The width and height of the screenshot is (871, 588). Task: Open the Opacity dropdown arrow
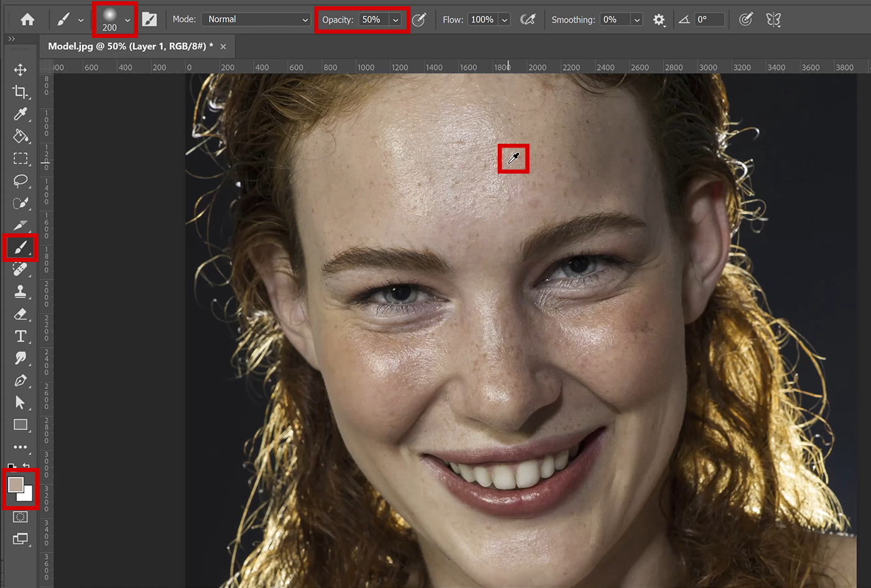[x=396, y=19]
